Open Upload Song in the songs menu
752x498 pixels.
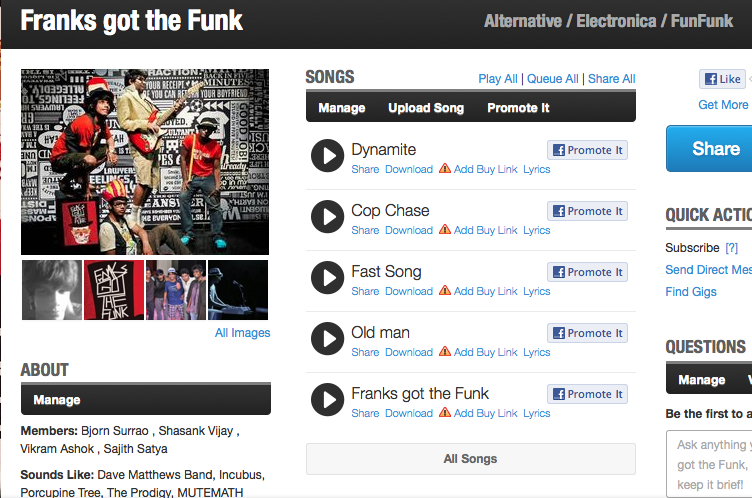click(x=426, y=108)
